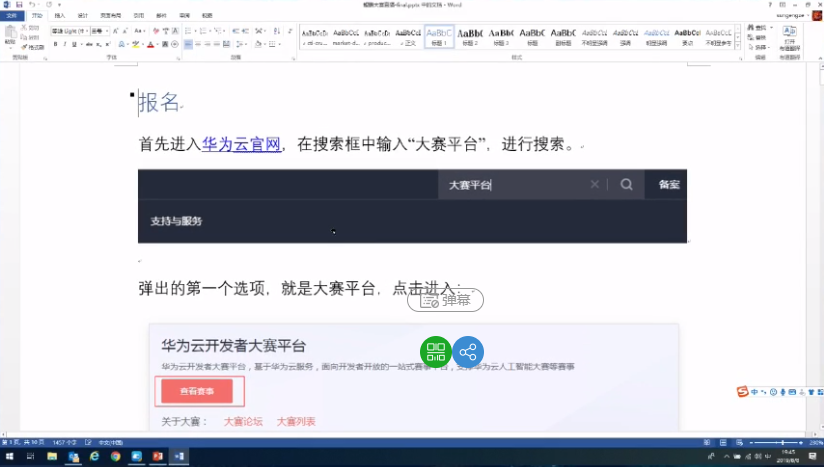Click the Sort (A-Z) icon

pyautogui.click(x=277, y=31)
